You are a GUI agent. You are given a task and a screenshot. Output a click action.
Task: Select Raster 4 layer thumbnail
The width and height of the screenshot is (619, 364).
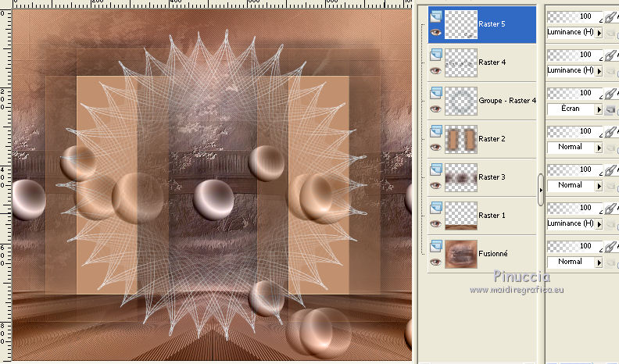[x=461, y=62]
